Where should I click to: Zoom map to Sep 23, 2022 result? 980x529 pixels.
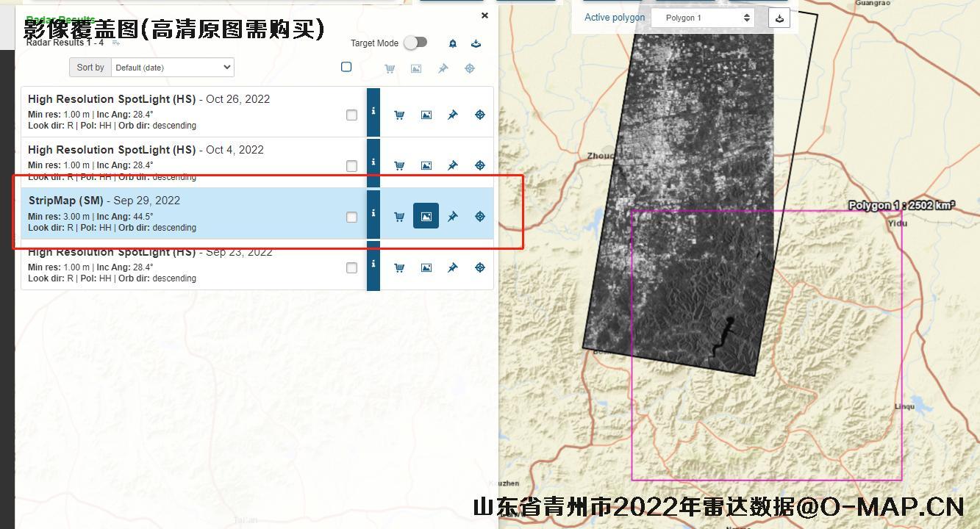pyautogui.click(x=479, y=267)
